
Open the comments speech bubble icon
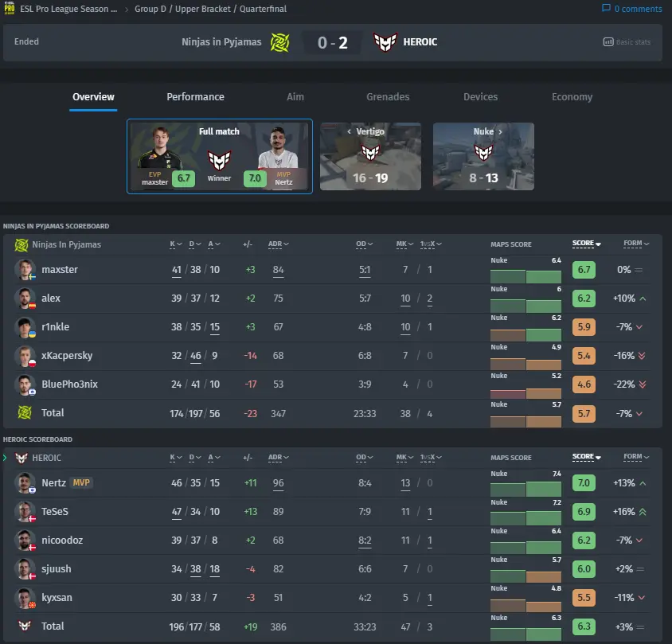[x=606, y=8]
